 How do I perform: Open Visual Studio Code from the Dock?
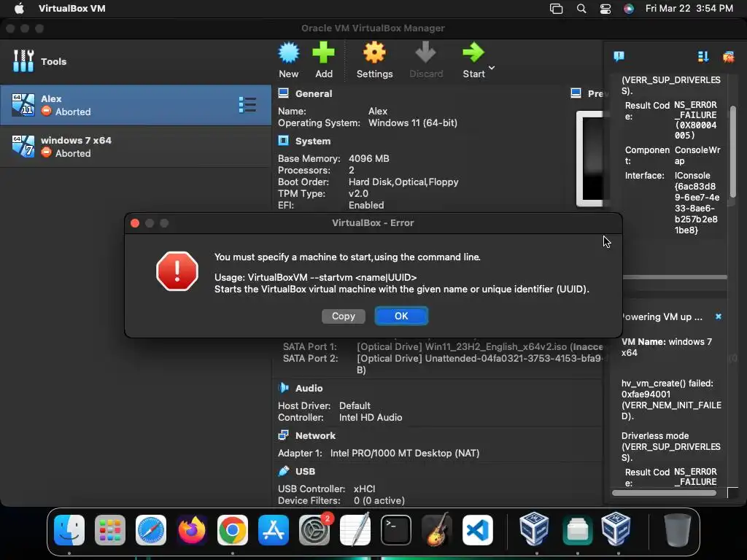[477, 530]
